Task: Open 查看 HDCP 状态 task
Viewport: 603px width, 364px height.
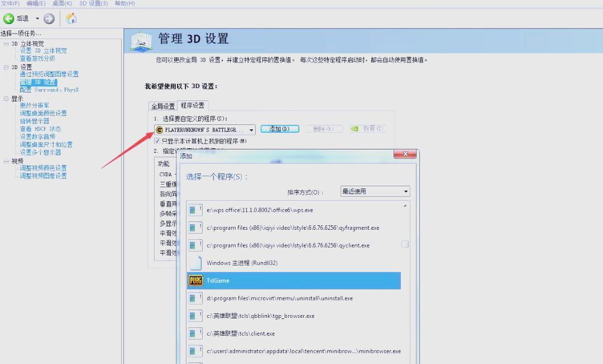Action: tap(40, 129)
